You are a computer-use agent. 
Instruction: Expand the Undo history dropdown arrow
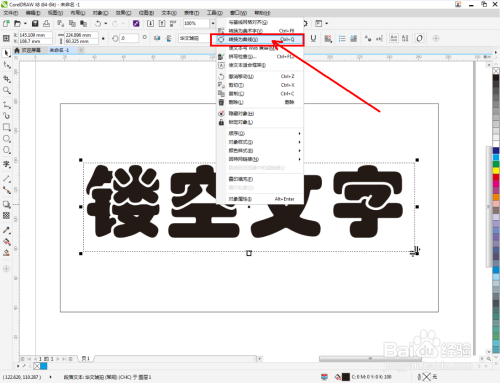(x=106, y=23)
